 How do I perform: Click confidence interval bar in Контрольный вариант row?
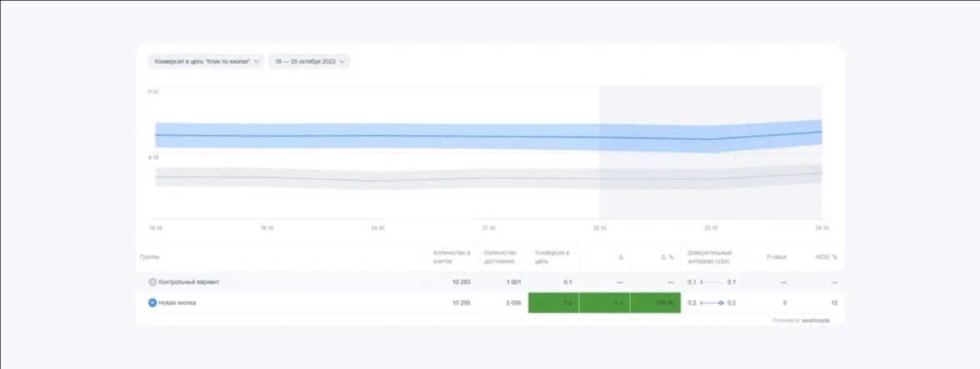tap(712, 282)
